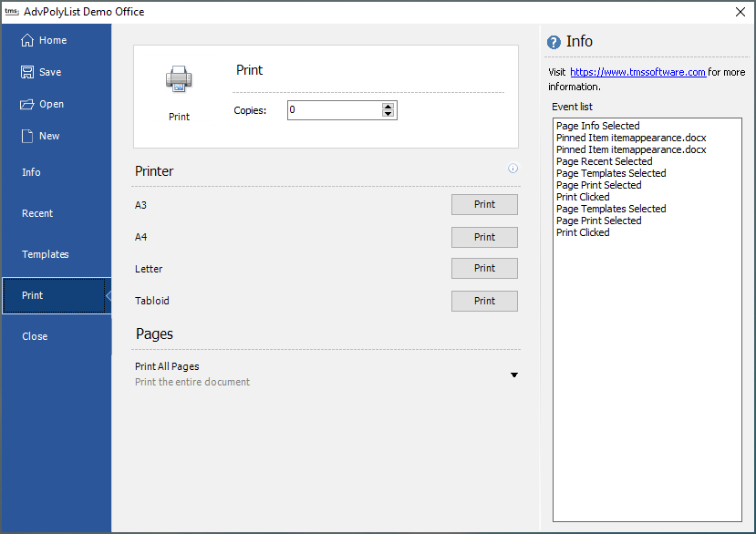Switch to the Recent page
Image resolution: width=756 pixels, height=534 pixels.
point(37,213)
